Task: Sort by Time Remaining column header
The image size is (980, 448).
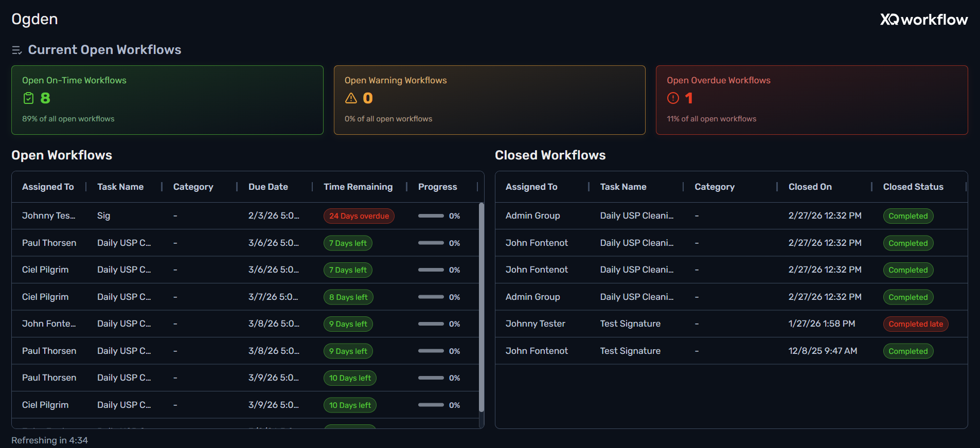Action: [358, 187]
